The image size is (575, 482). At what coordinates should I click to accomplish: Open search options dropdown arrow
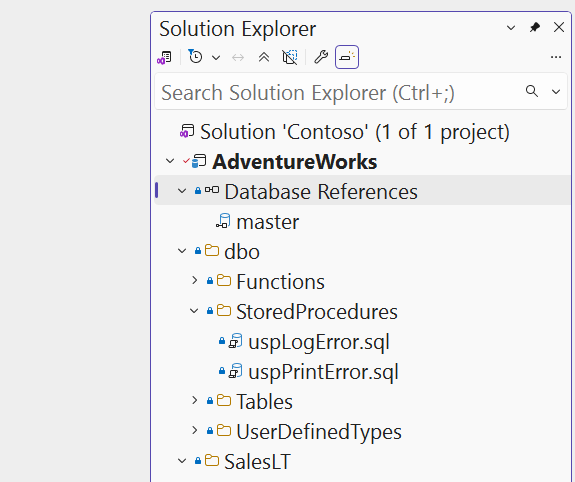pos(556,92)
